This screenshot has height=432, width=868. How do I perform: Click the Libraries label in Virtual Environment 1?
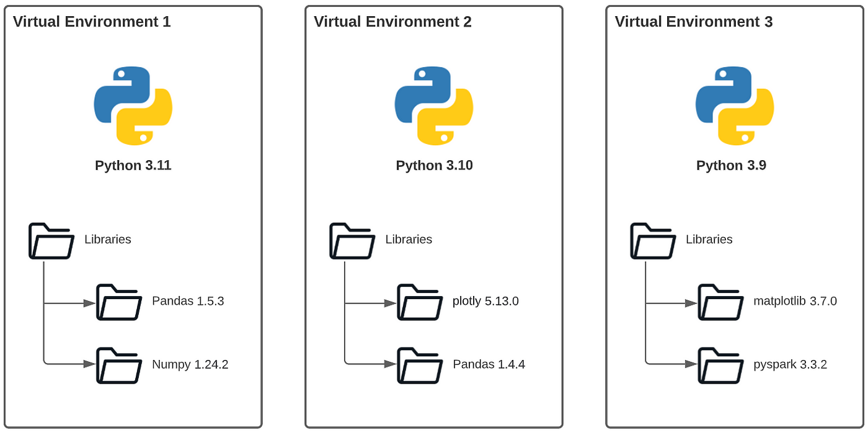(108, 240)
